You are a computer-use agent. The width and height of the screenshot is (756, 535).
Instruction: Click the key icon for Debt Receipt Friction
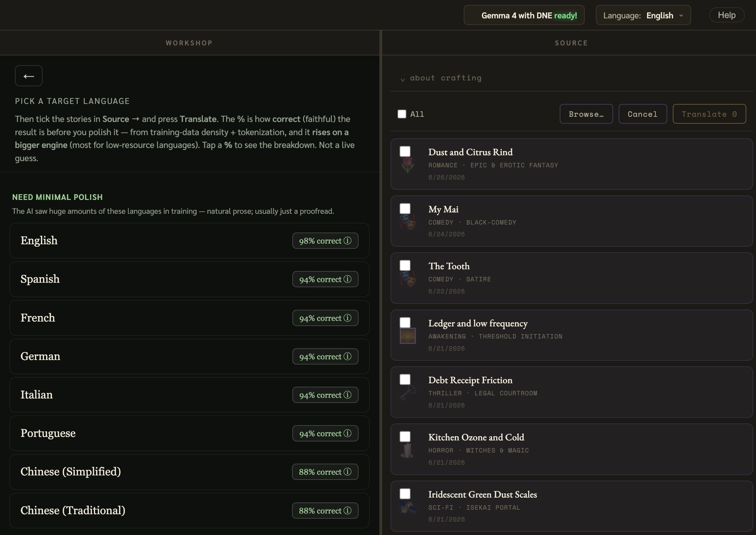[407, 393]
